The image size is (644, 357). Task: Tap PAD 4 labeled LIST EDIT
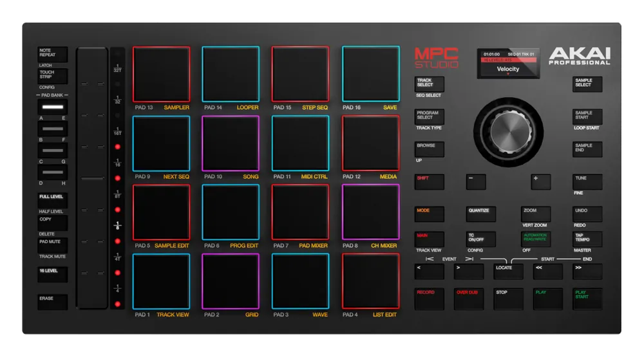(x=370, y=282)
